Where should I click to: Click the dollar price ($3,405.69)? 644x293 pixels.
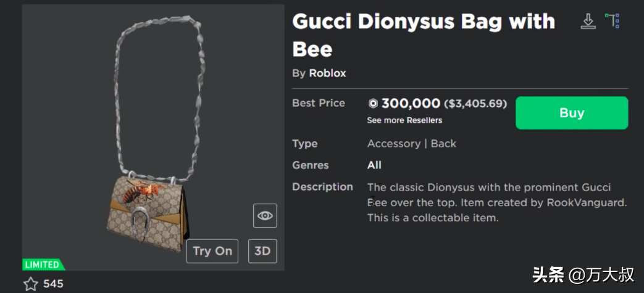click(x=475, y=104)
